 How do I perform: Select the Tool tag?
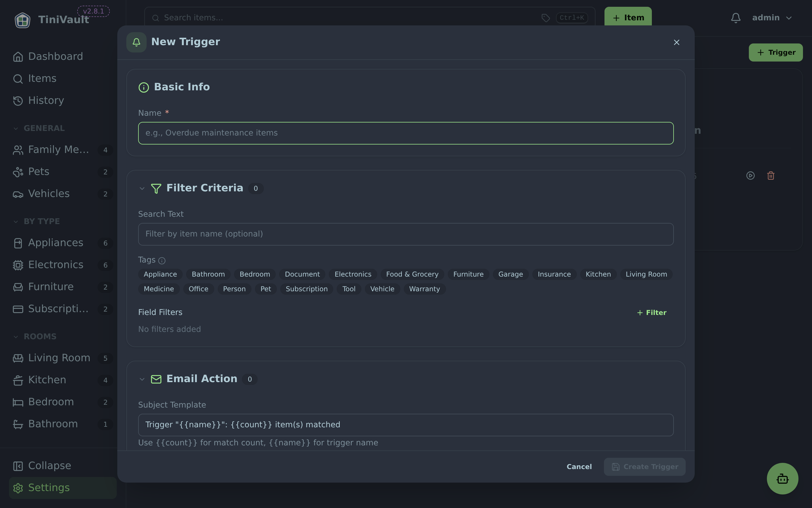pos(349,289)
